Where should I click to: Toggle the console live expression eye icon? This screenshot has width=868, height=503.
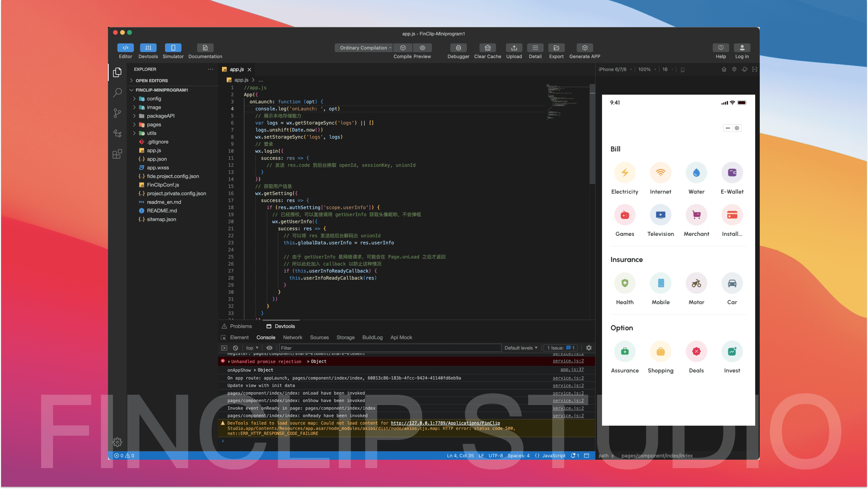pos(269,348)
